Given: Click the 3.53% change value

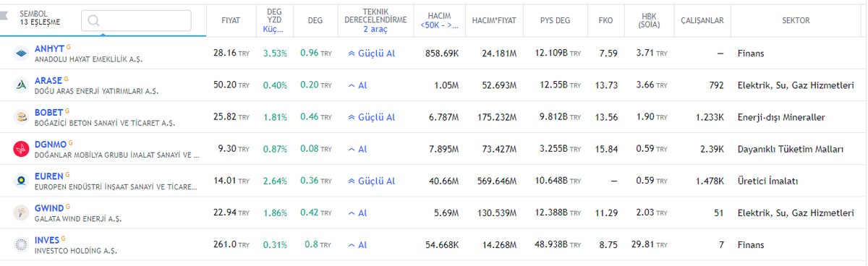Looking at the screenshot, I should coord(275,53).
